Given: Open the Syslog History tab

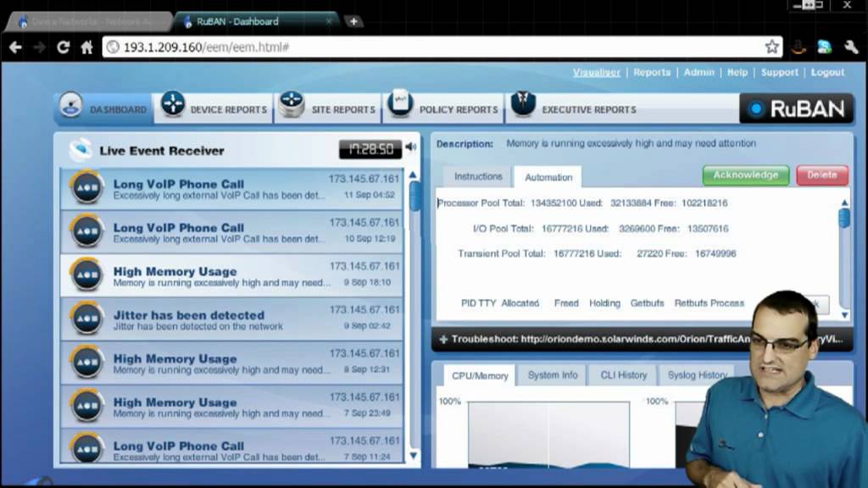Looking at the screenshot, I should click(698, 375).
